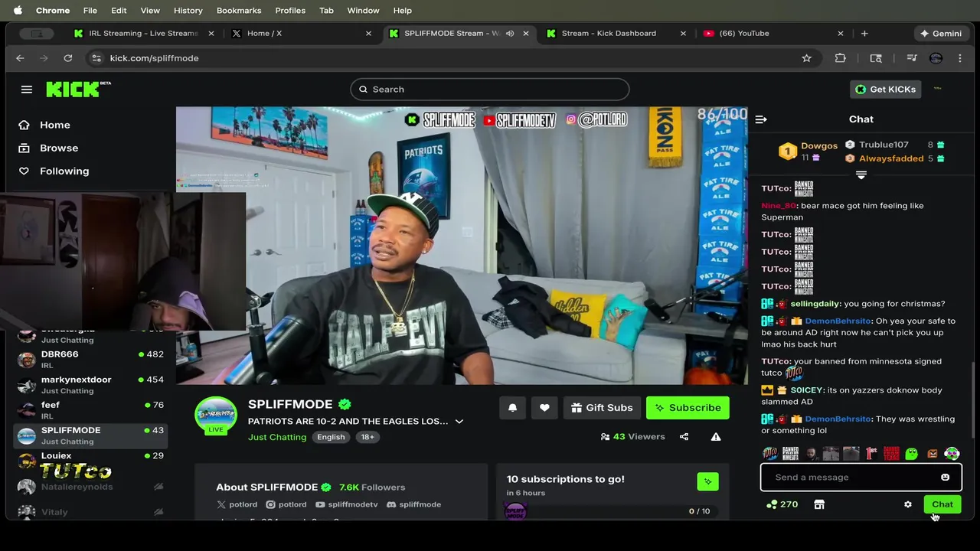This screenshot has height=551, width=980.
Task: Select the Banned From Texas emote
Action: [891, 454]
